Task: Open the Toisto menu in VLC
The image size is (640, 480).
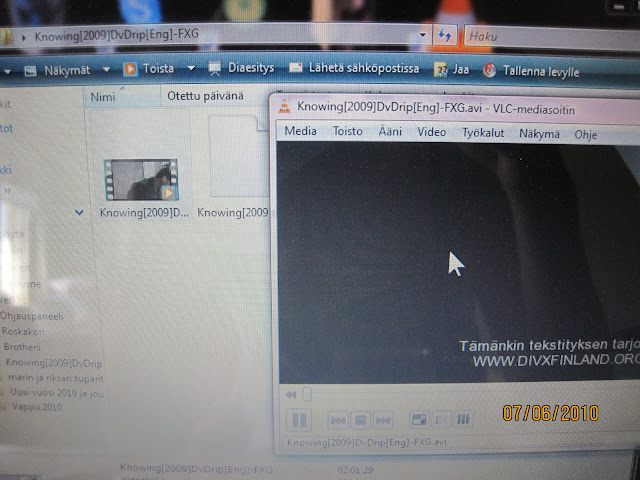Action: click(347, 131)
